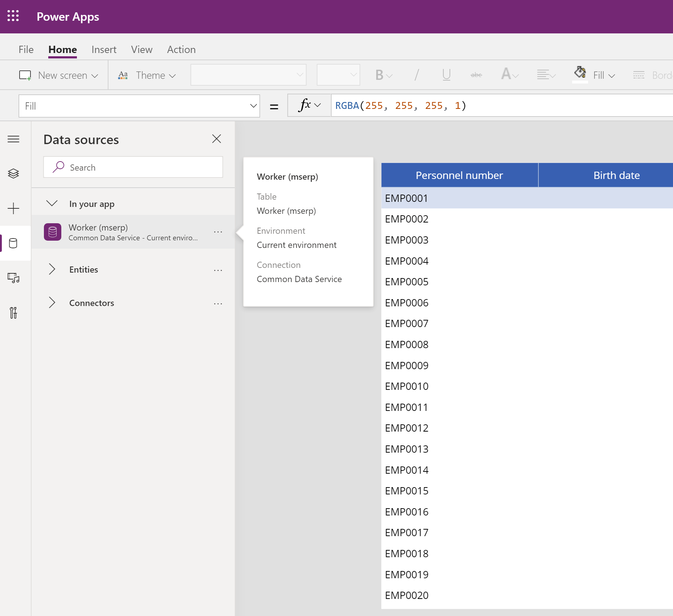This screenshot has width=673, height=616.
Task: Expand the Entities section
Action: 52,269
